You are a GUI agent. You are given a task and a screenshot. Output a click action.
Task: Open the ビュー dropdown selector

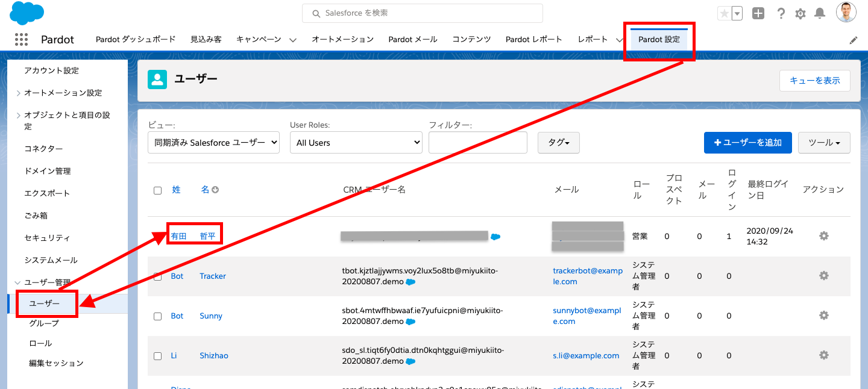213,143
